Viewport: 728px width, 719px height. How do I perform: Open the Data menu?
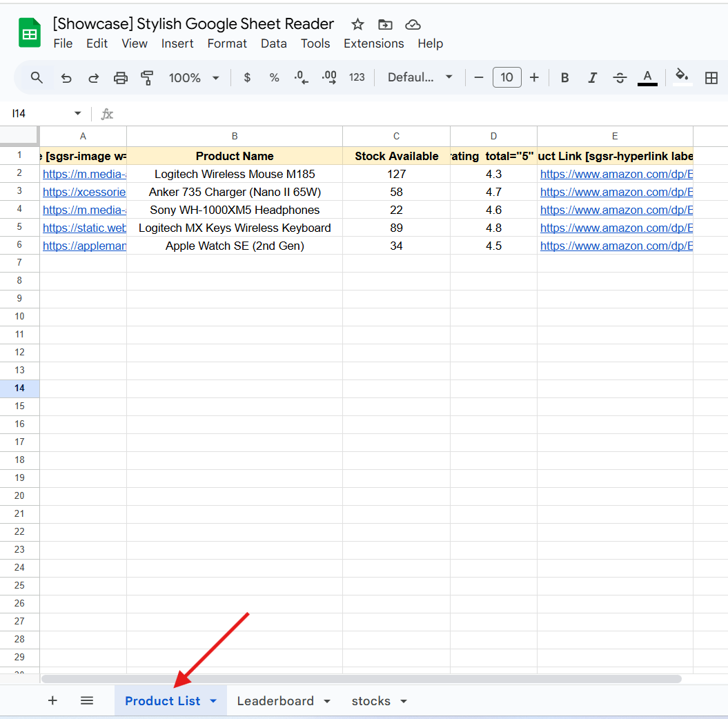click(x=273, y=43)
